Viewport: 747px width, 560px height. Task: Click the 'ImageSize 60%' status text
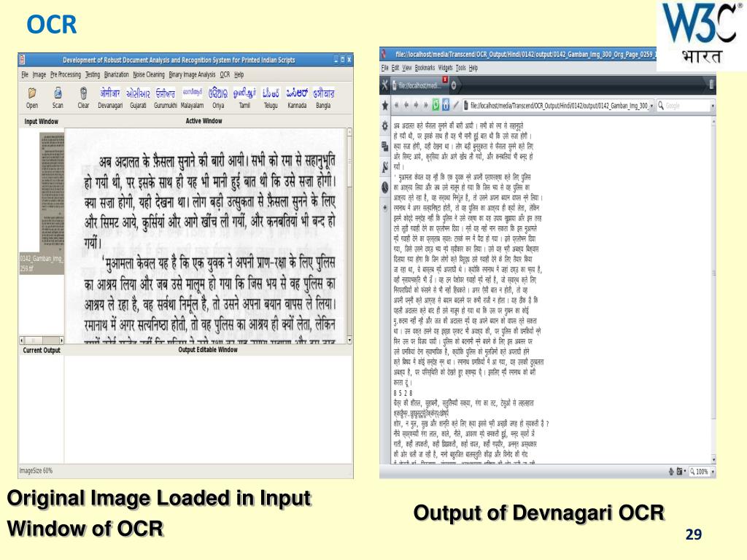click(36, 470)
